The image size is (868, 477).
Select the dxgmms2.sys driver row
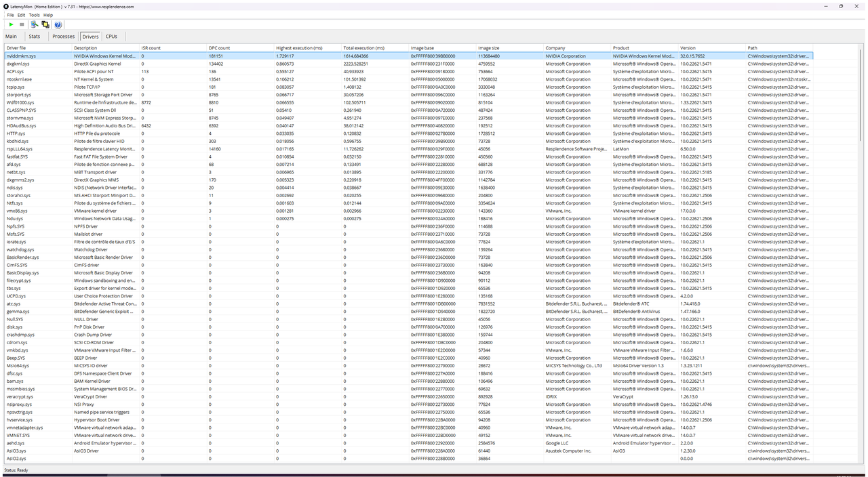(408, 180)
